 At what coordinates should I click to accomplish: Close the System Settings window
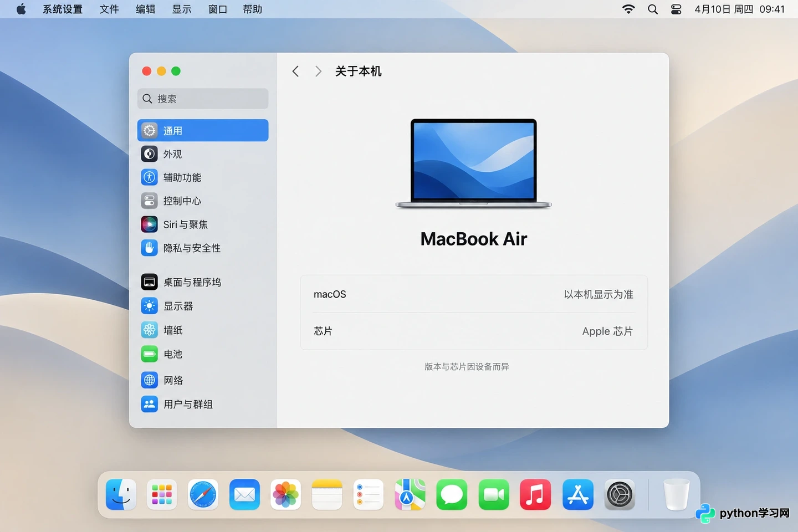(146, 71)
